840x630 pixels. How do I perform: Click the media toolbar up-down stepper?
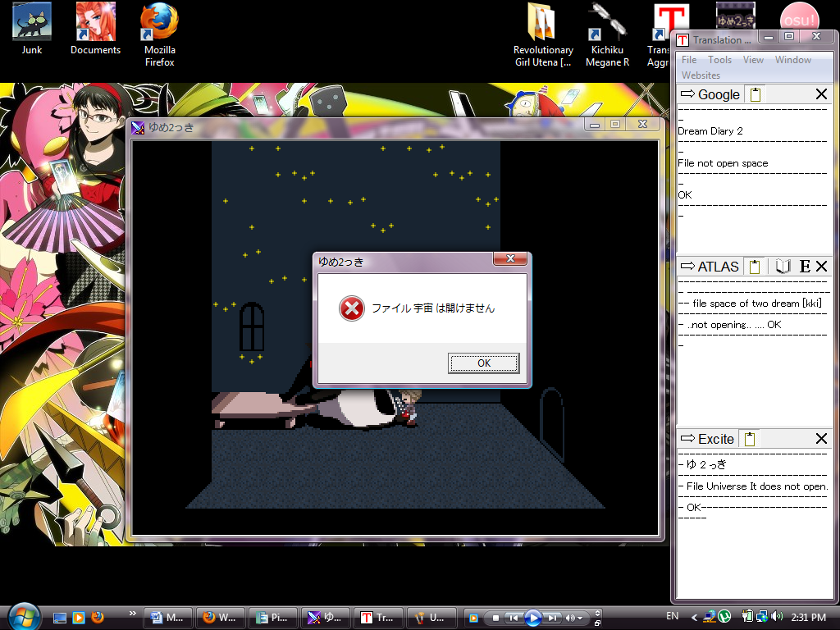click(x=597, y=614)
